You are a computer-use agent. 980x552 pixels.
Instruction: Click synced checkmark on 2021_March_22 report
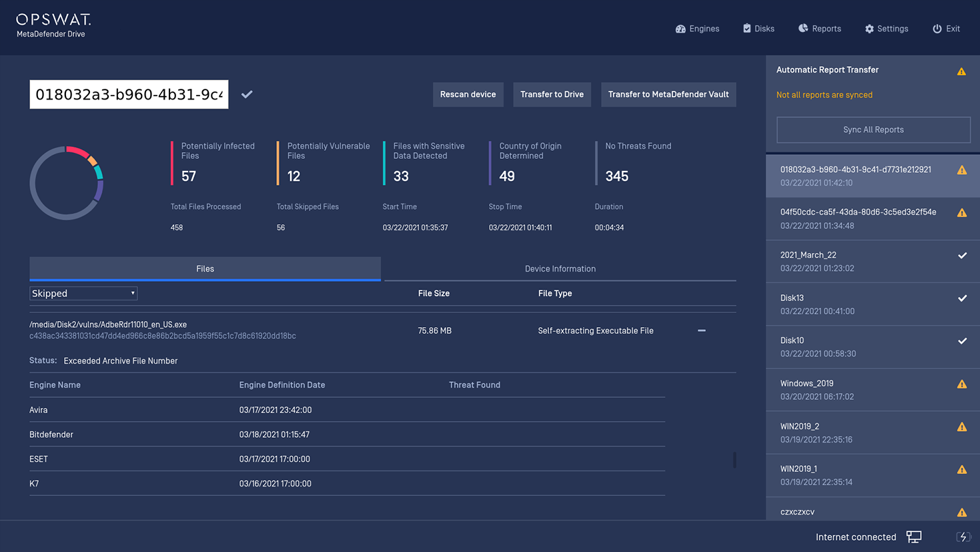coord(962,256)
